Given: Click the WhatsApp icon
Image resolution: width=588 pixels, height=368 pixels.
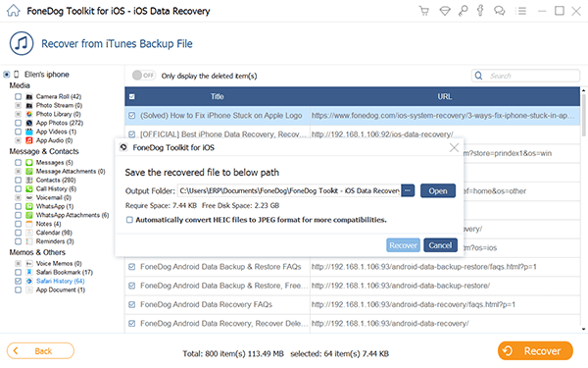Looking at the screenshot, I should click(29, 206).
